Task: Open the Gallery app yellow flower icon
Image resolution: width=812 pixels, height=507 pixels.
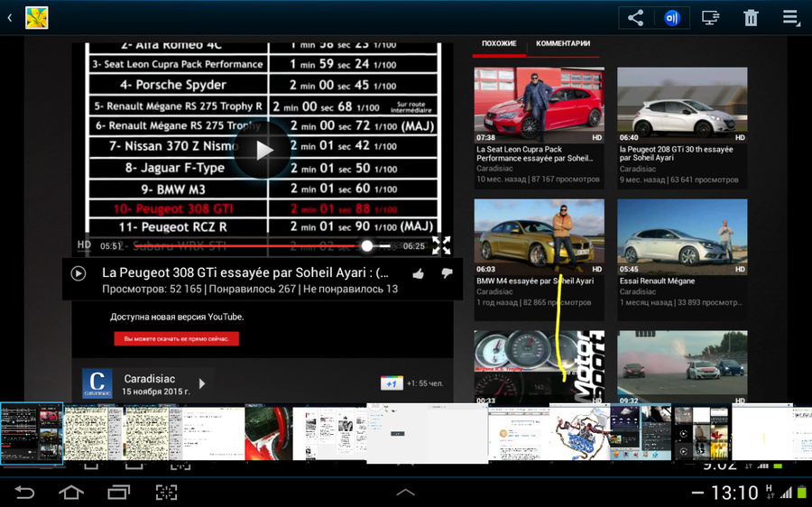Action: (x=36, y=18)
